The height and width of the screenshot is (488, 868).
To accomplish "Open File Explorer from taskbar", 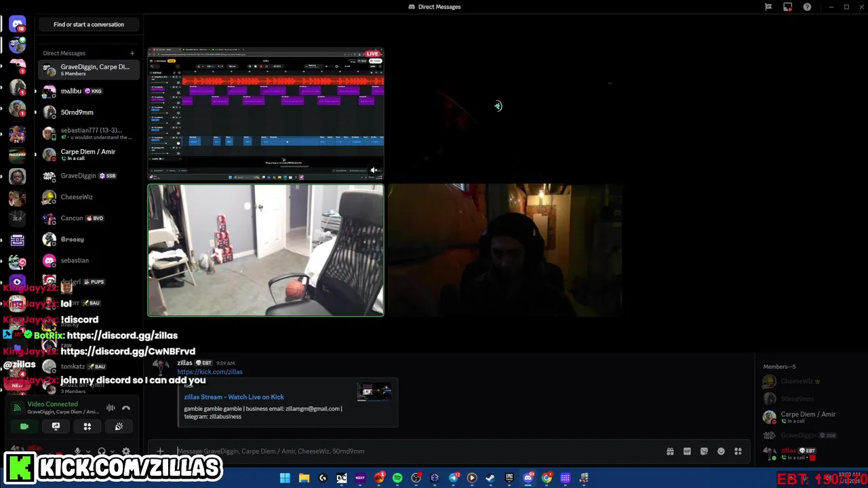I will tap(304, 478).
